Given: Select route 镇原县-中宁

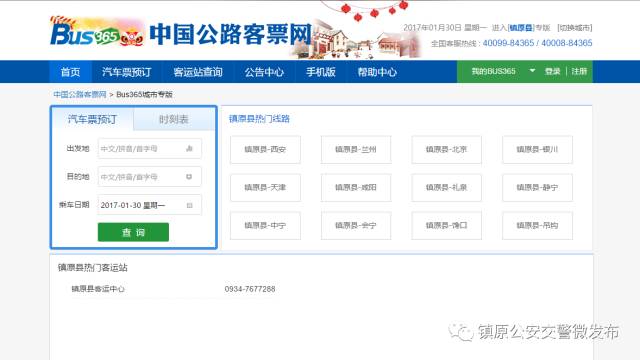Looking at the screenshot, I should click(265, 226).
